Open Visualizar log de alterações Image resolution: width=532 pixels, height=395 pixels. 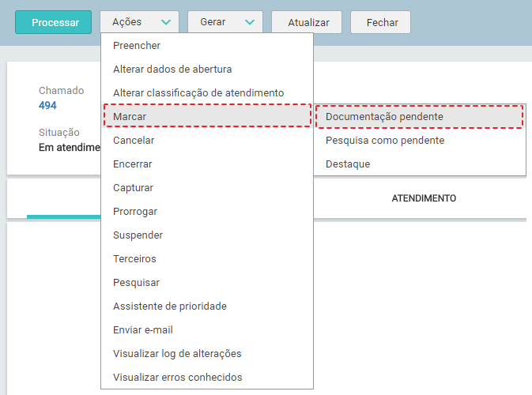pos(207,354)
